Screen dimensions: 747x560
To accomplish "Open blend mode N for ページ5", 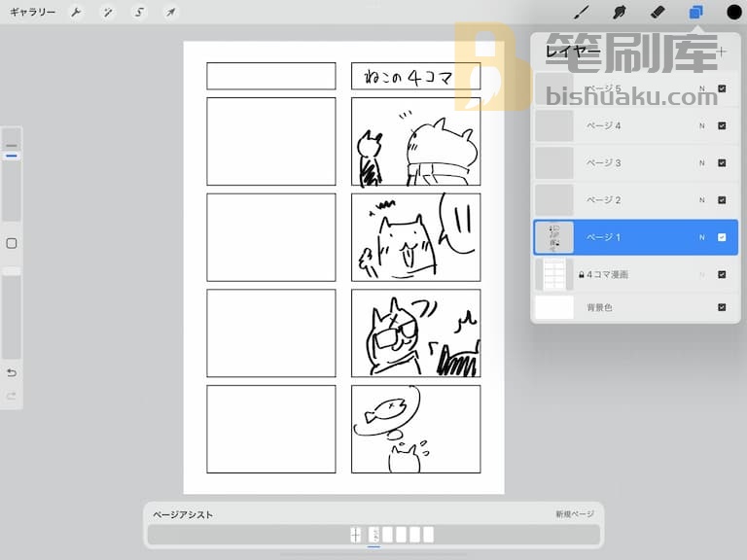I will coord(701,88).
